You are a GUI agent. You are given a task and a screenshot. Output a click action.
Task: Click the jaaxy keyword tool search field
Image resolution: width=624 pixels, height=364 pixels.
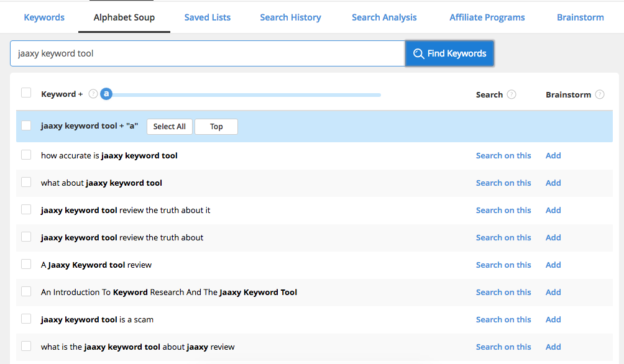[208, 53]
